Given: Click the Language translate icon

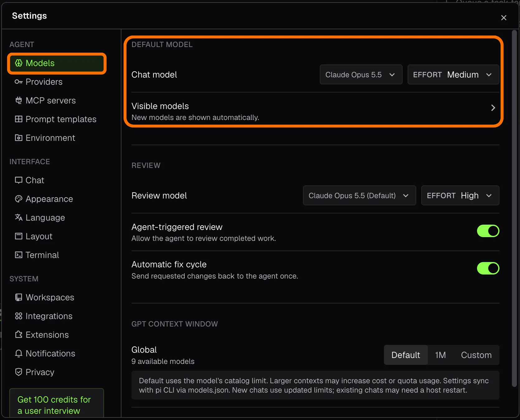Looking at the screenshot, I should click(19, 217).
